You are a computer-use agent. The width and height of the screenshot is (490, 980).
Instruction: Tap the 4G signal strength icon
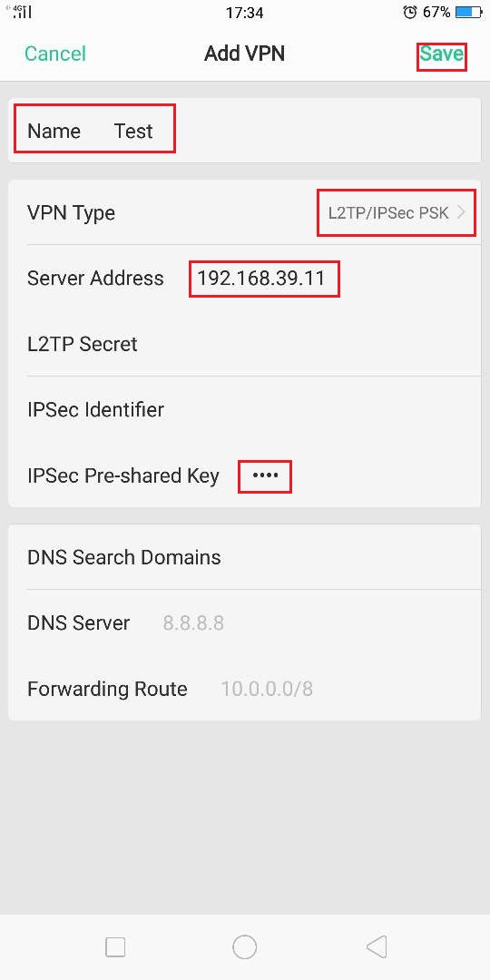pyautogui.click(x=21, y=11)
